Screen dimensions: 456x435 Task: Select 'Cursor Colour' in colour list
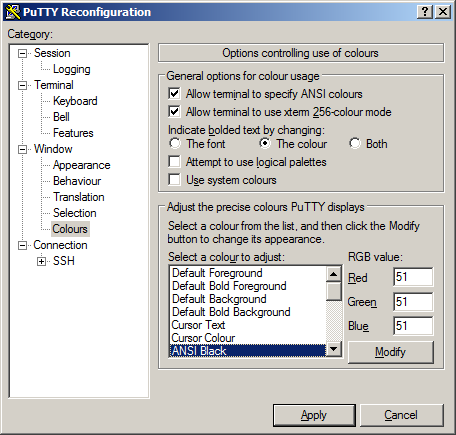(248, 338)
